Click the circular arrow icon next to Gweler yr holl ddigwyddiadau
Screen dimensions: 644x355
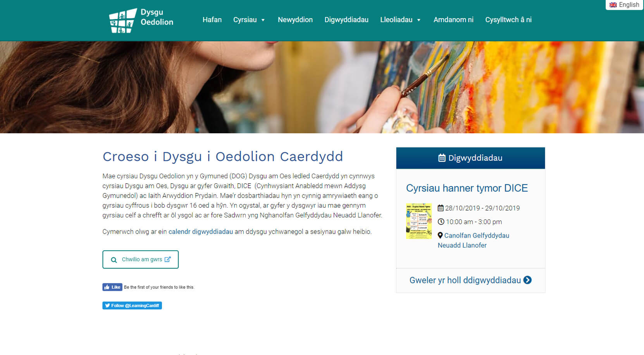click(x=527, y=280)
